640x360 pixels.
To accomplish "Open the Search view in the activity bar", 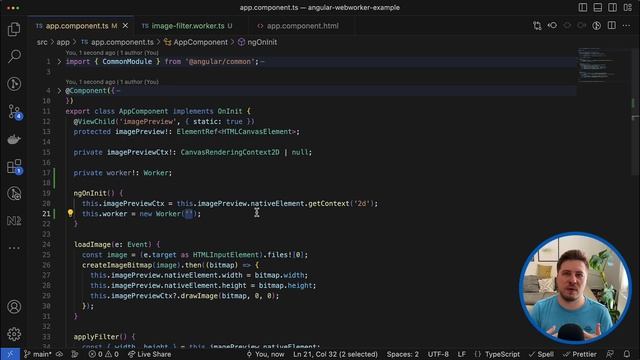I will pos(14,56).
